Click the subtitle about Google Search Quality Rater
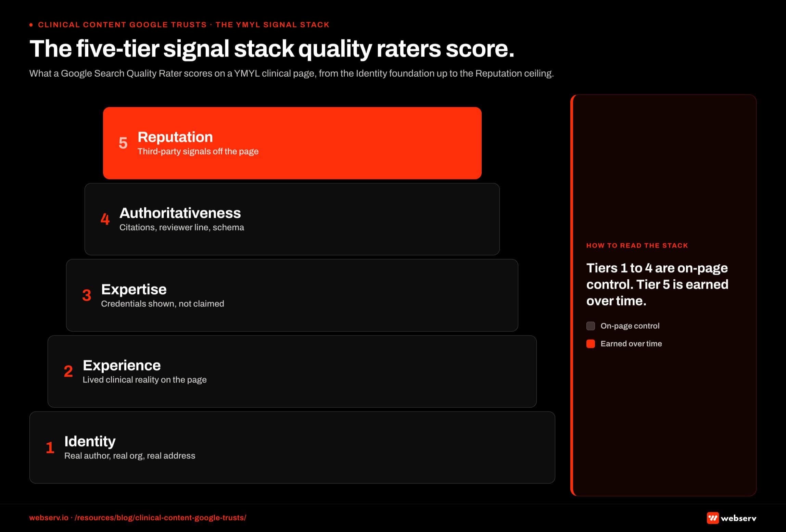786x532 pixels. [x=291, y=73]
